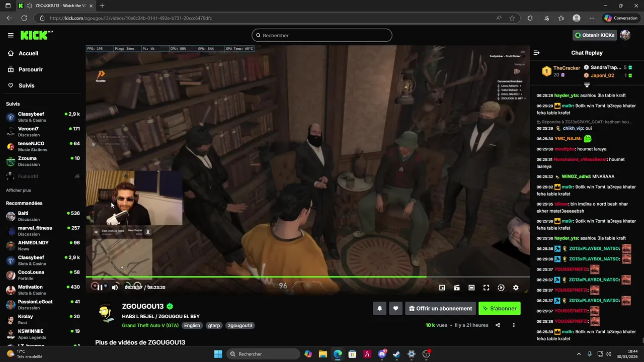Toggle read aloud in address bar
Viewport: 644px width, 362px height.
499,18
